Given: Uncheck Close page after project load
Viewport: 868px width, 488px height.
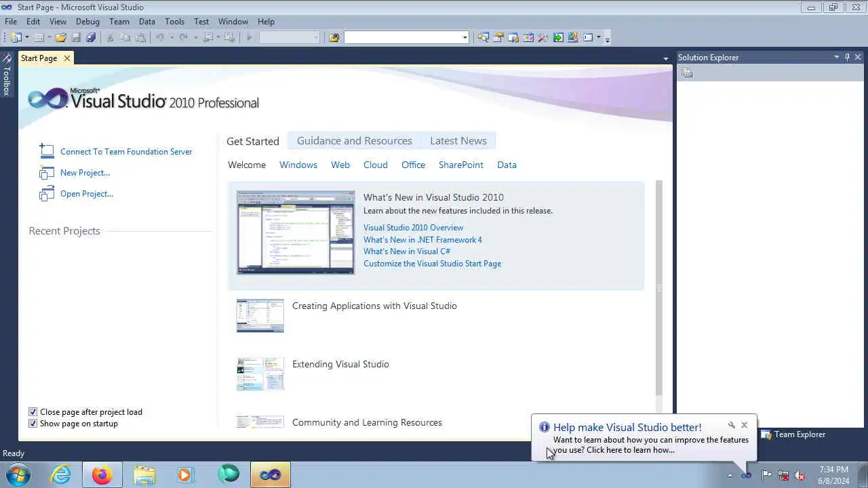Looking at the screenshot, I should point(33,412).
